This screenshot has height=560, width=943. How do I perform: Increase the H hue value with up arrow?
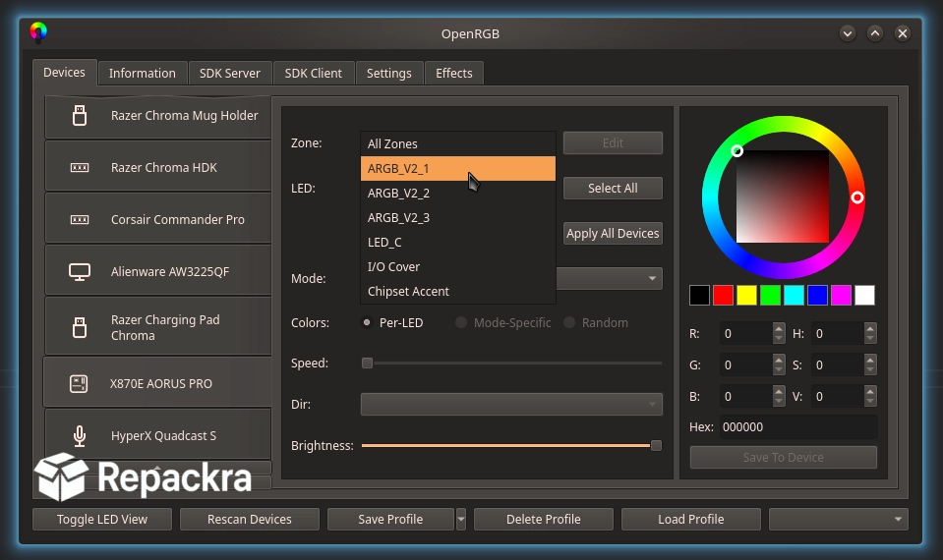[x=870, y=328]
